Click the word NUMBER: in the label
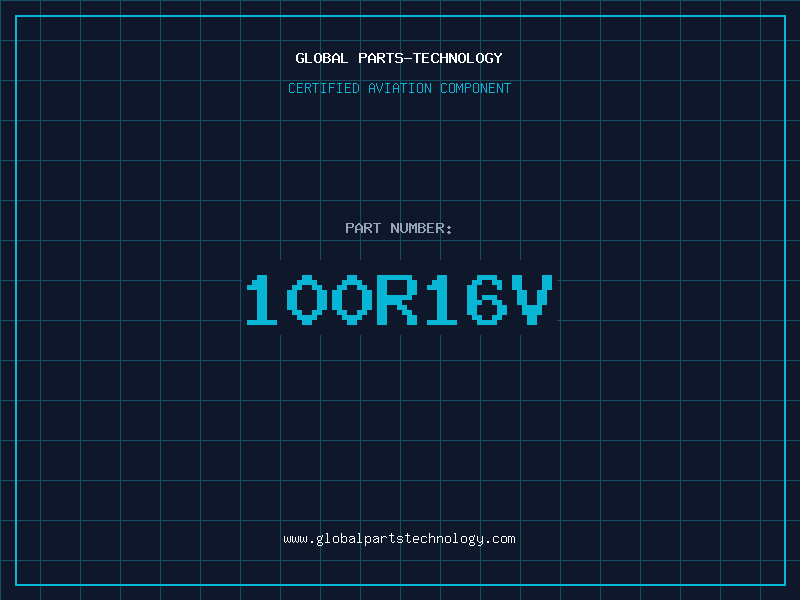 coord(421,228)
